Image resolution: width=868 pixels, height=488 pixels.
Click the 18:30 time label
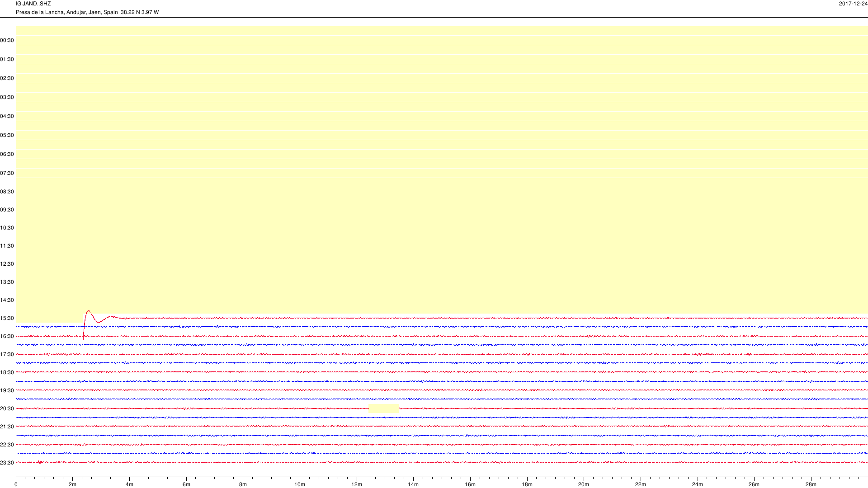click(7, 372)
